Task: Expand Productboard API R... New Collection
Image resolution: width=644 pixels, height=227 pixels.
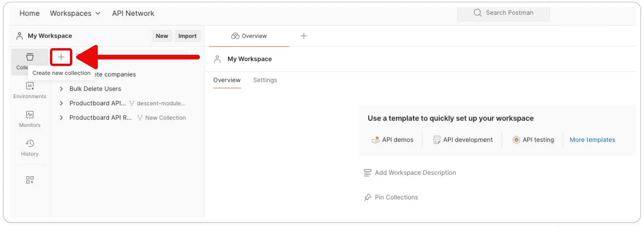Action: [61, 118]
